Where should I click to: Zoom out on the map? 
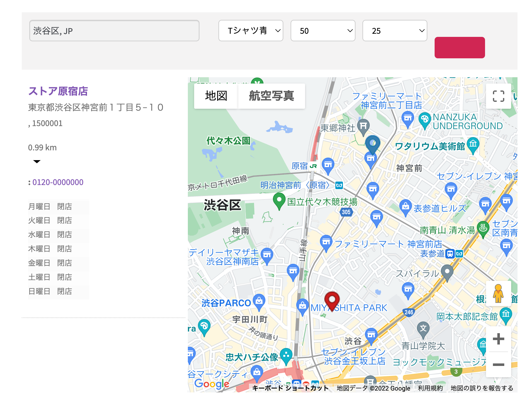click(x=499, y=365)
